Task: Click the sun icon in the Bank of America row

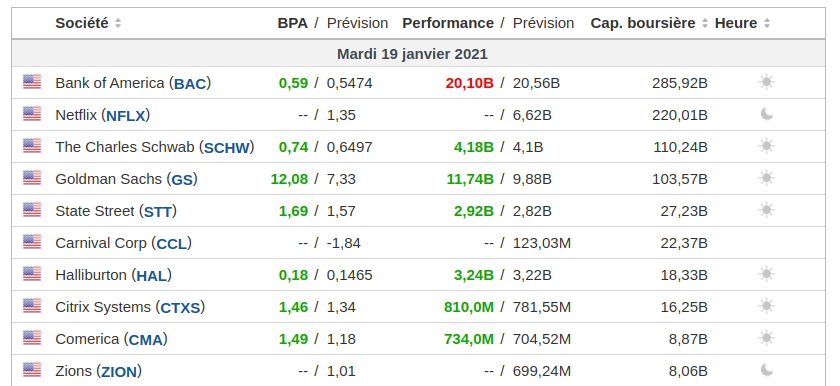Action: tap(767, 82)
